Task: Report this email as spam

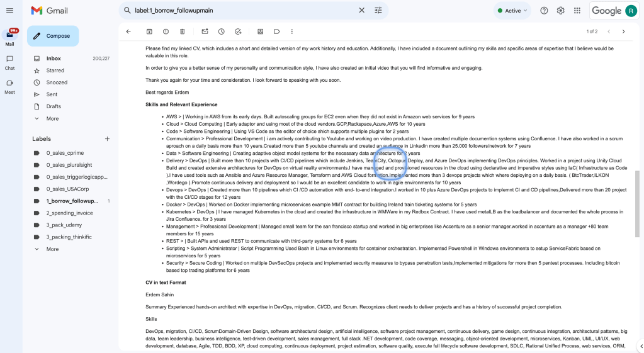Action: [x=166, y=31]
